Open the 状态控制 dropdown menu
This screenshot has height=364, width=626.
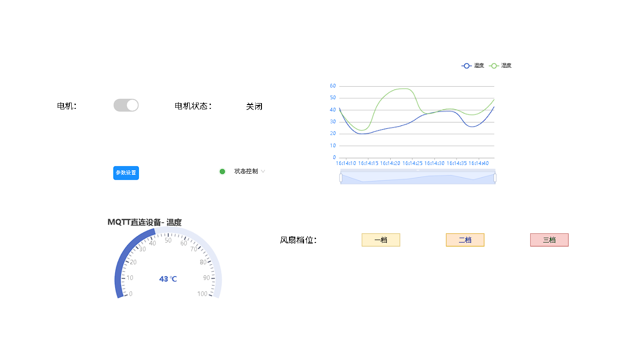[249, 171]
